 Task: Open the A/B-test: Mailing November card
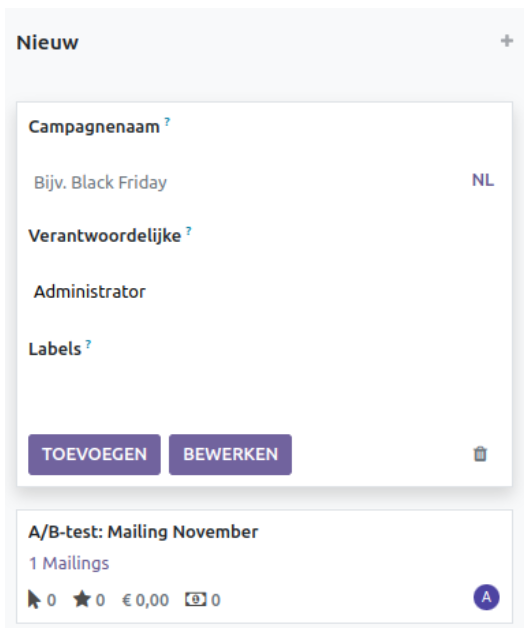pos(264,566)
